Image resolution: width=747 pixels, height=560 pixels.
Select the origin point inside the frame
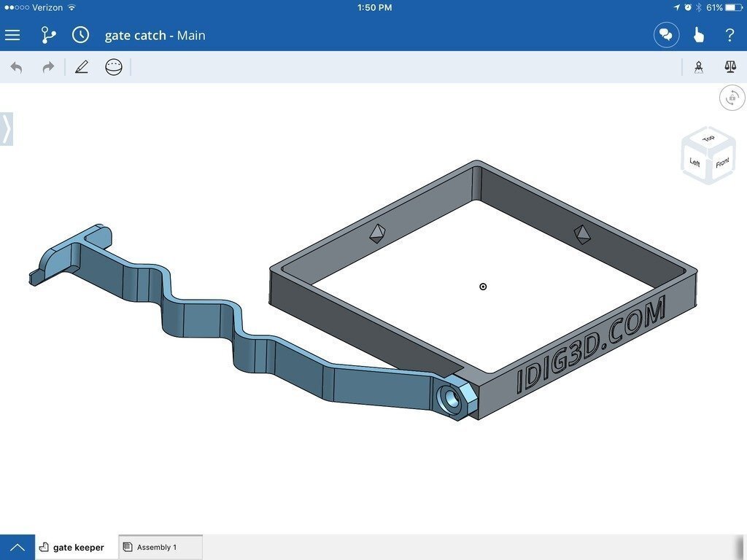tap(482, 287)
